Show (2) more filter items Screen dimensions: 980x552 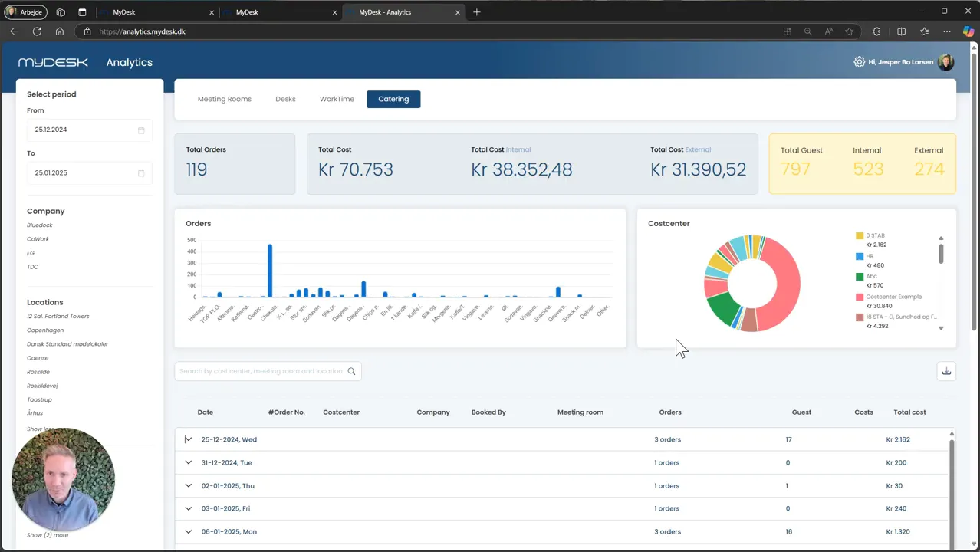[48, 535]
